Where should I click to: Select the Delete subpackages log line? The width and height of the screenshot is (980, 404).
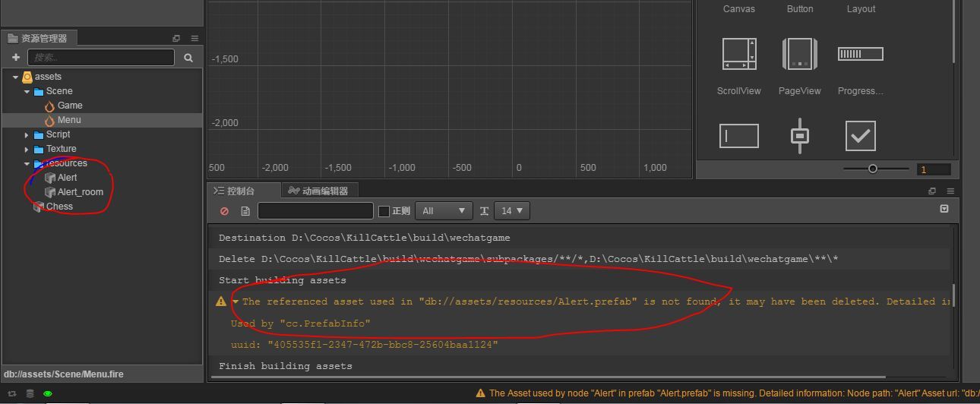click(529, 259)
